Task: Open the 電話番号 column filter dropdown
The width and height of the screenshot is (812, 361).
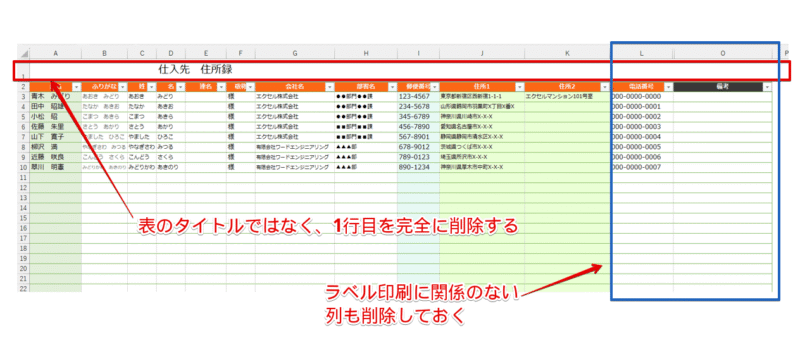Action: 668,87
